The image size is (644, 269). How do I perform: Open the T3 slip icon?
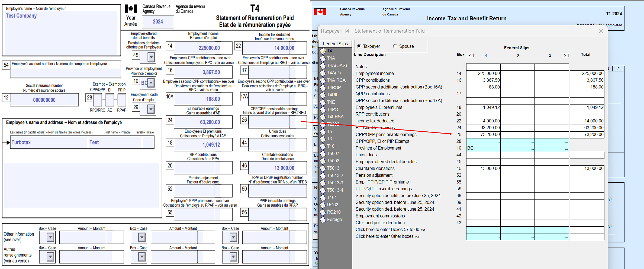coord(323,139)
